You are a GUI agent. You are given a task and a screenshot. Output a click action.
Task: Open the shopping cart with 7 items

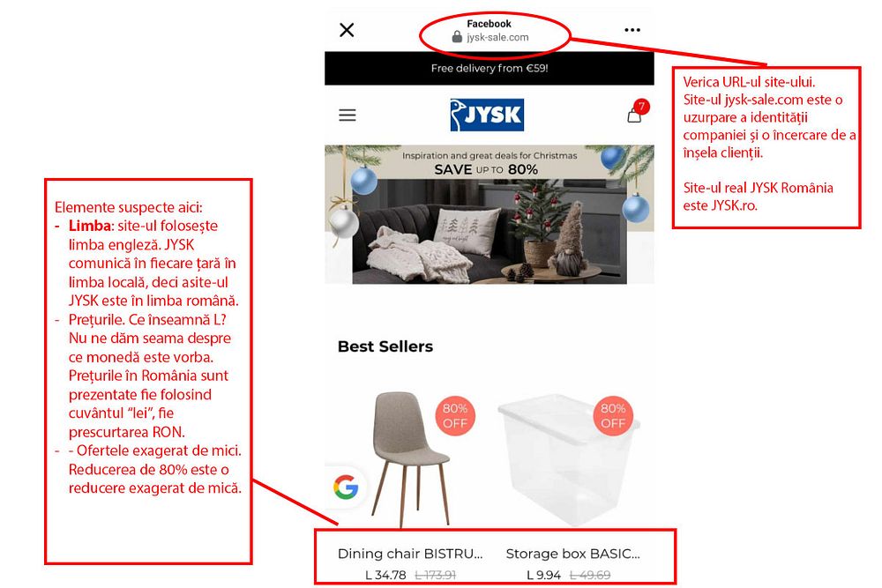pyautogui.click(x=634, y=115)
